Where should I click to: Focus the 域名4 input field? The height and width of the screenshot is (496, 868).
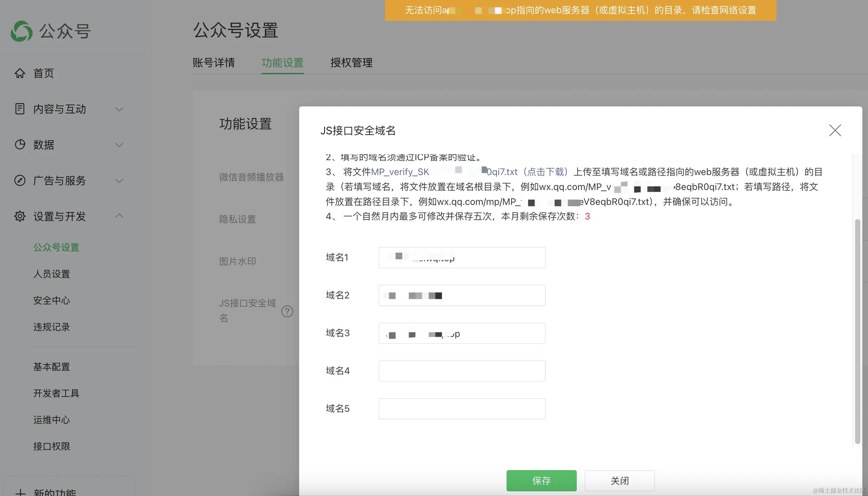pyautogui.click(x=461, y=371)
